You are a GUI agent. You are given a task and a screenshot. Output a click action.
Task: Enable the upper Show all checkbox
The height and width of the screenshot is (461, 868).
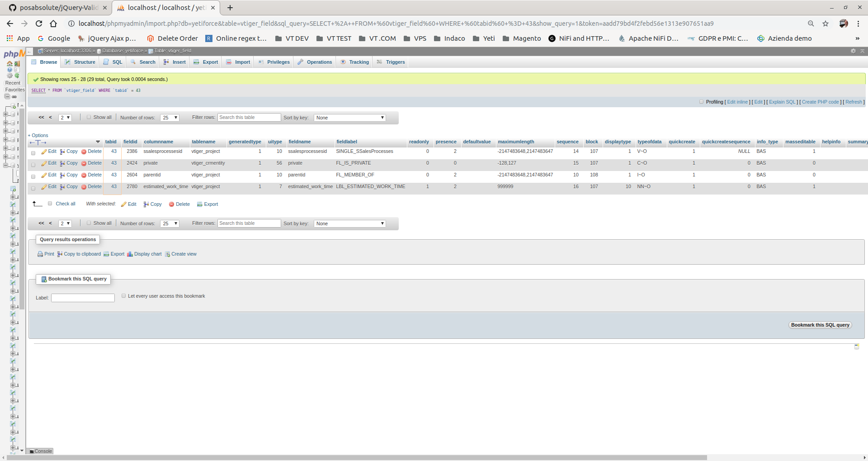click(89, 117)
